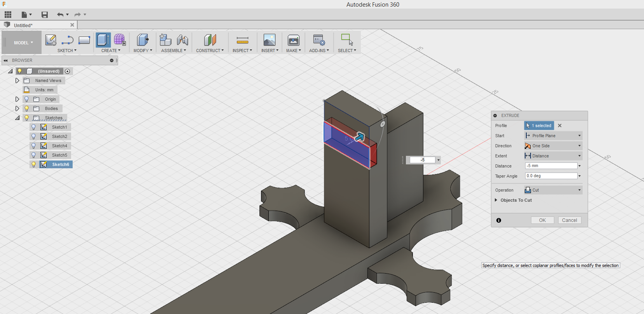Select the Line sketch tool icon

(68, 40)
